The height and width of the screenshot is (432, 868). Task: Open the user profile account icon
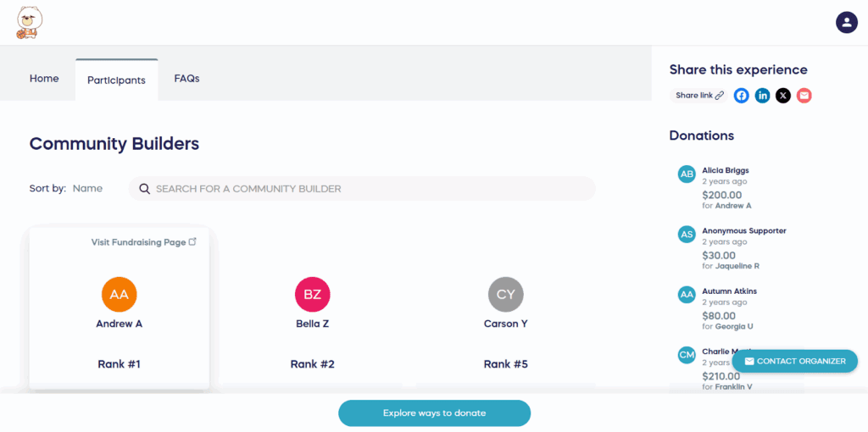coord(846,23)
